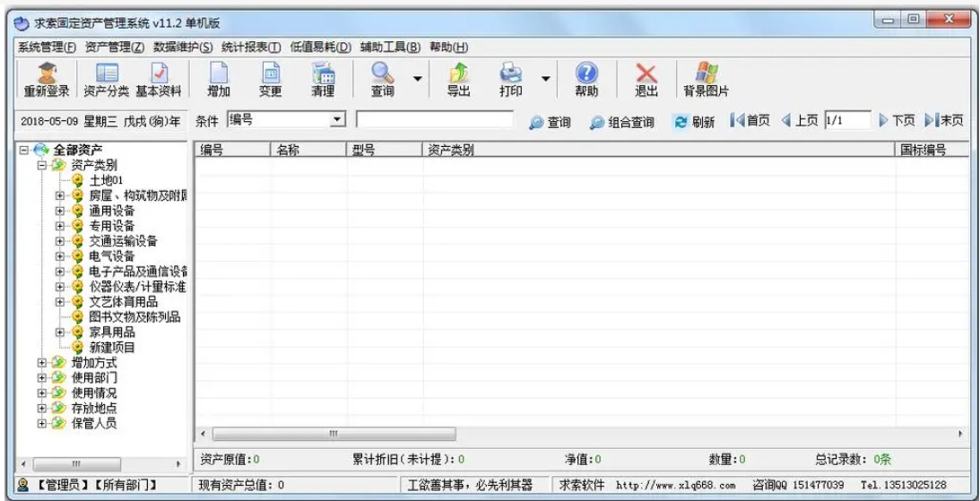Screen dimensions: 980x501
Task: Go to 下页 next page
Action: pyautogui.click(x=897, y=121)
